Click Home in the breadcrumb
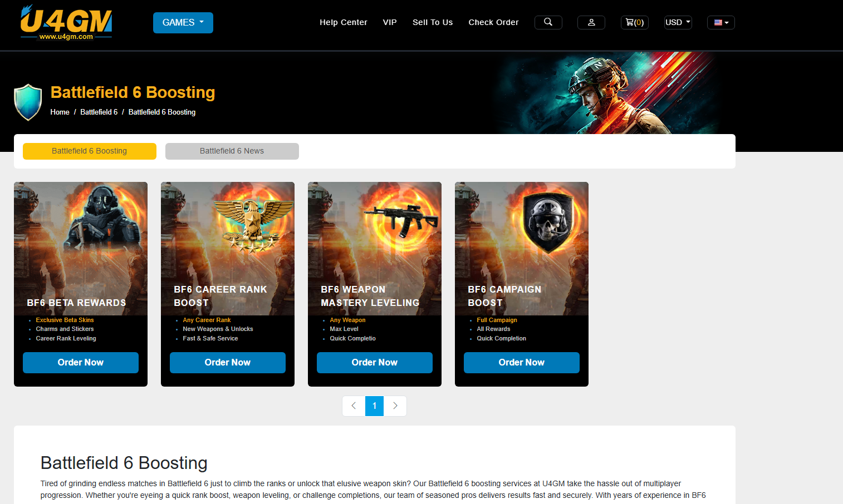 click(60, 112)
